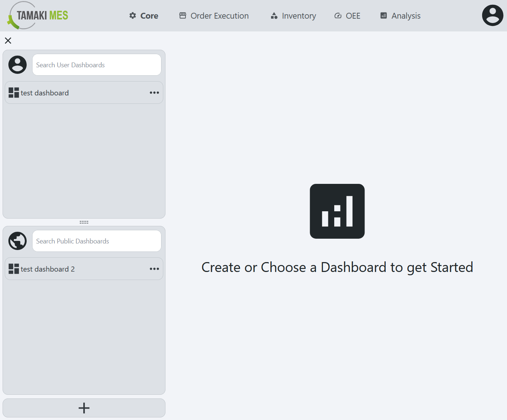This screenshot has width=507, height=420.
Task: Click the Search User Dashboards field
Action: tap(96, 64)
